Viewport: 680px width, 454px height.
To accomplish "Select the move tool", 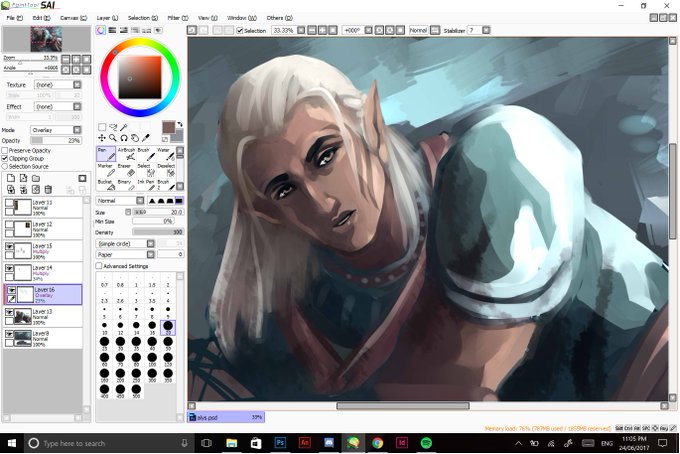I will tap(102, 138).
